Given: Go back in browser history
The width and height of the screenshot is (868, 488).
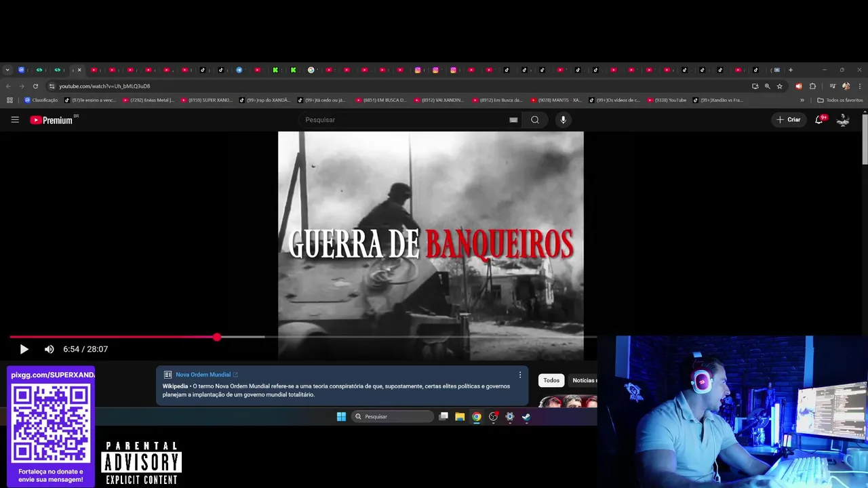Looking at the screenshot, I should 8,86.
